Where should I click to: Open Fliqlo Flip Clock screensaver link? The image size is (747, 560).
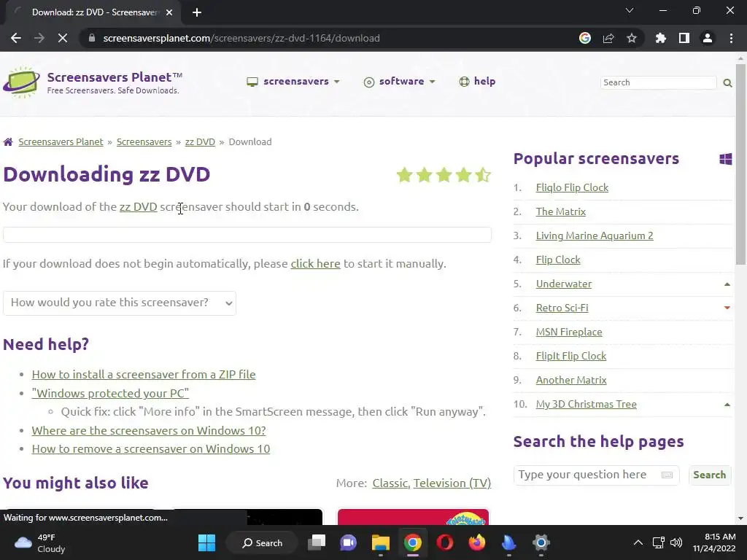[572, 187]
